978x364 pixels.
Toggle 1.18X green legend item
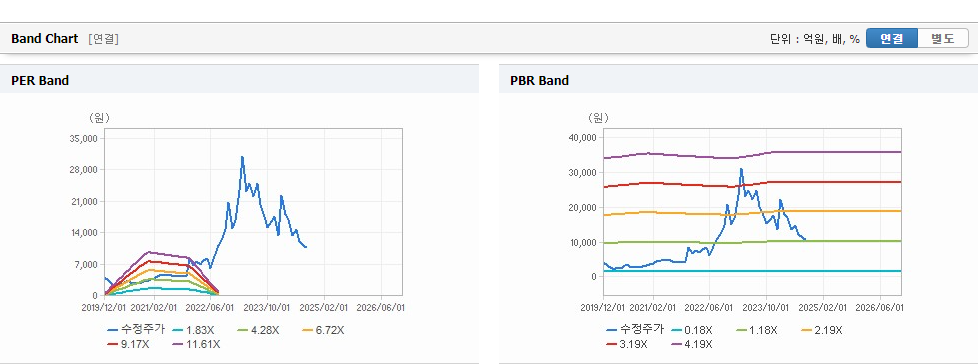click(757, 330)
